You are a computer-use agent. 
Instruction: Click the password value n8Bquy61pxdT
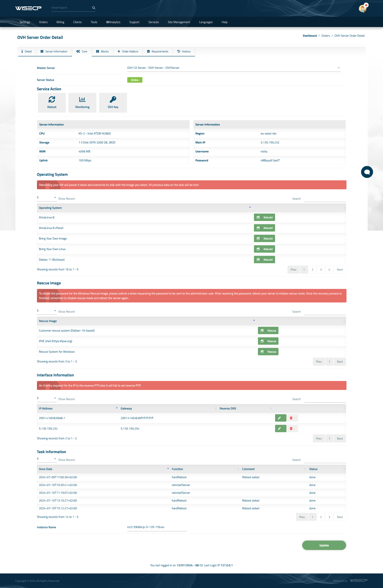click(x=270, y=160)
